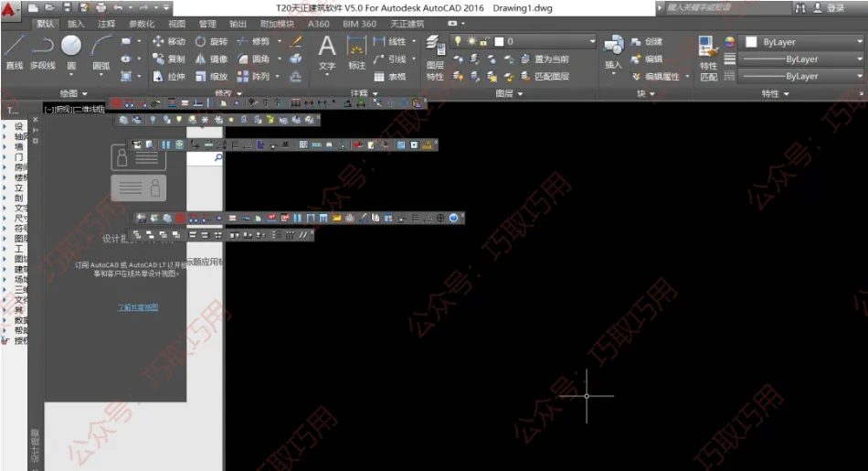This screenshot has width=868, height=471.
Task: Click the 复制 (Copy) tool
Action: pyautogui.click(x=169, y=59)
